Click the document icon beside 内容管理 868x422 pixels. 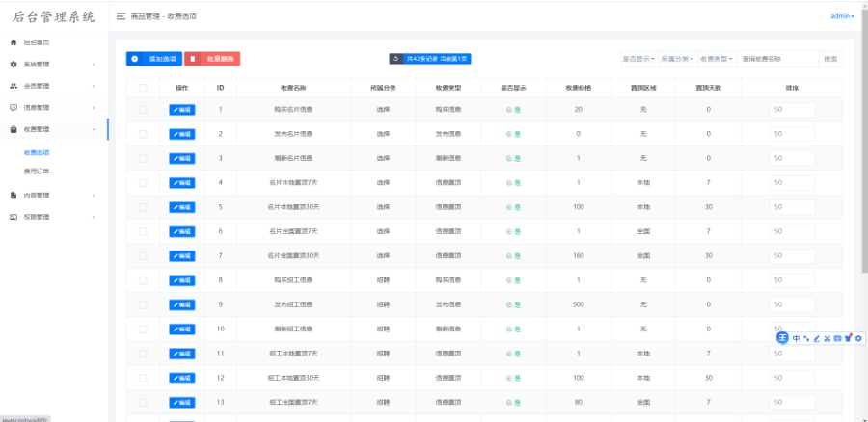click(x=14, y=195)
